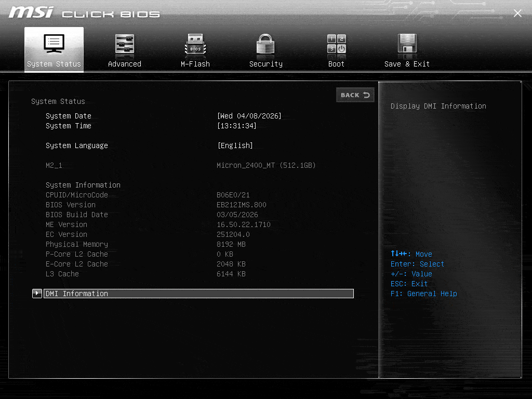Select the System Language label
Screen dimensions: 532x399
(77, 145)
